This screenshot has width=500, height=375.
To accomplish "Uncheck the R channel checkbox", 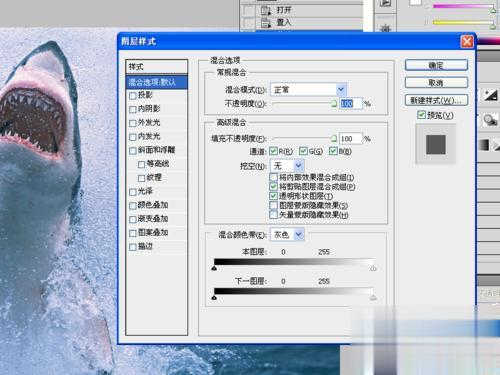I will pyautogui.click(x=273, y=151).
